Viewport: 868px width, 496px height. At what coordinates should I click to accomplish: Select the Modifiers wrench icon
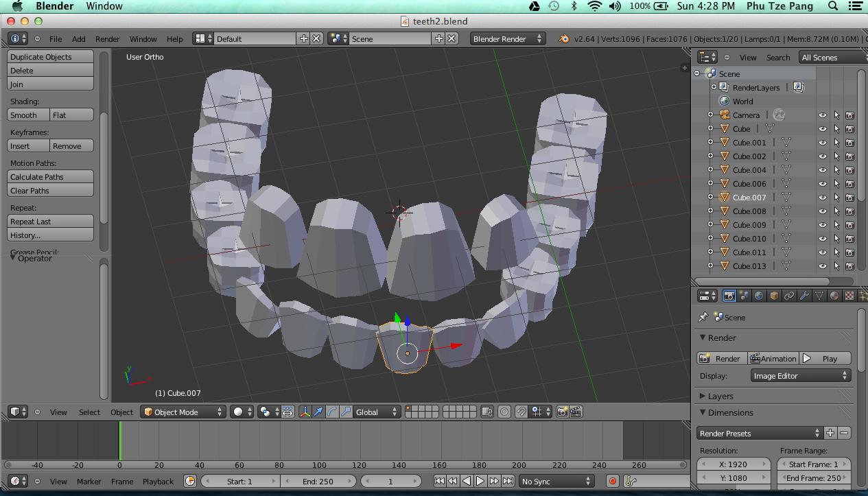point(804,295)
